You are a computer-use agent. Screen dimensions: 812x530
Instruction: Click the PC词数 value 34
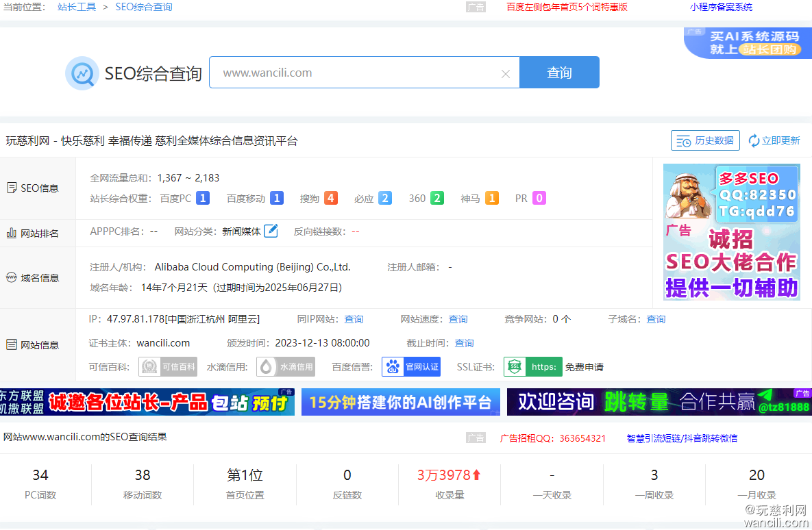[x=40, y=475]
